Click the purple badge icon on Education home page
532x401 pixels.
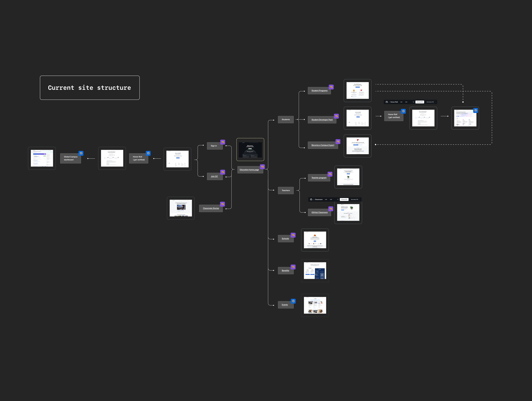pyautogui.click(x=262, y=167)
